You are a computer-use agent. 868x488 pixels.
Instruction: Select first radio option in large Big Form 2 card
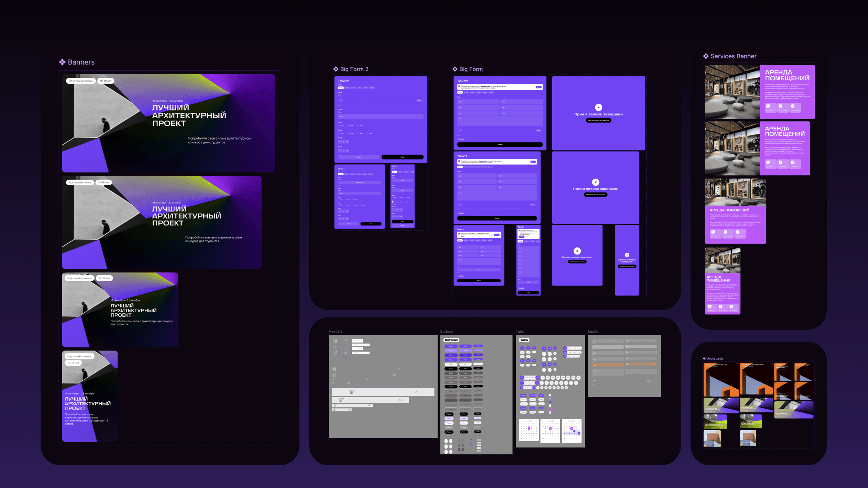click(x=339, y=133)
